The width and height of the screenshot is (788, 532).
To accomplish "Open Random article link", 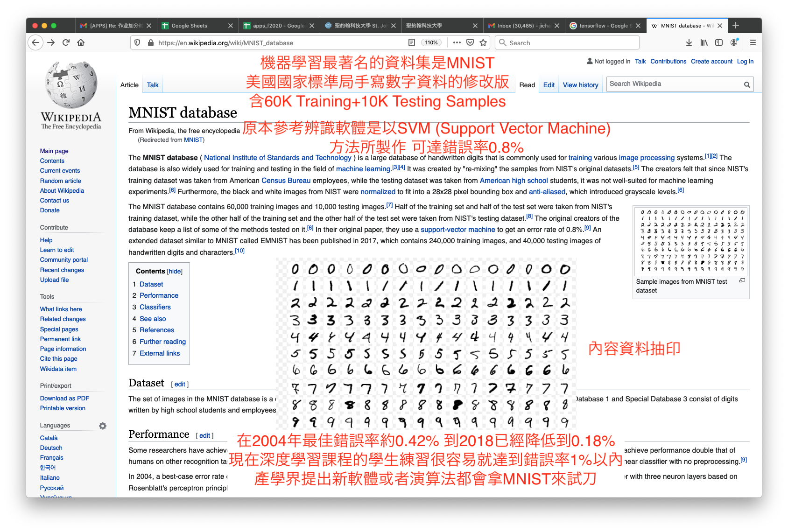I will (x=60, y=181).
